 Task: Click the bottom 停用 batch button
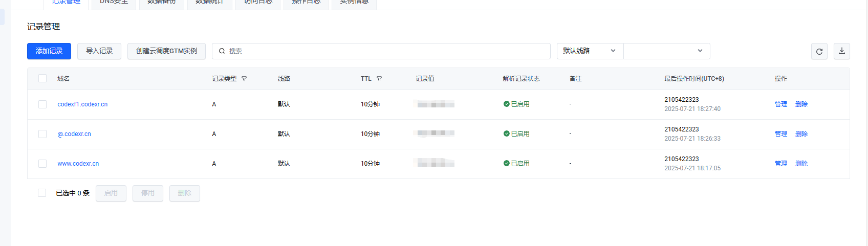(x=148, y=193)
